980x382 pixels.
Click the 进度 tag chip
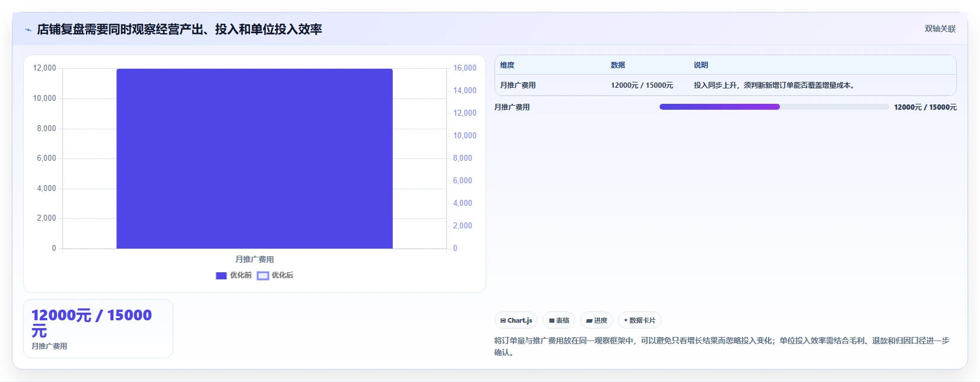[597, 320]
